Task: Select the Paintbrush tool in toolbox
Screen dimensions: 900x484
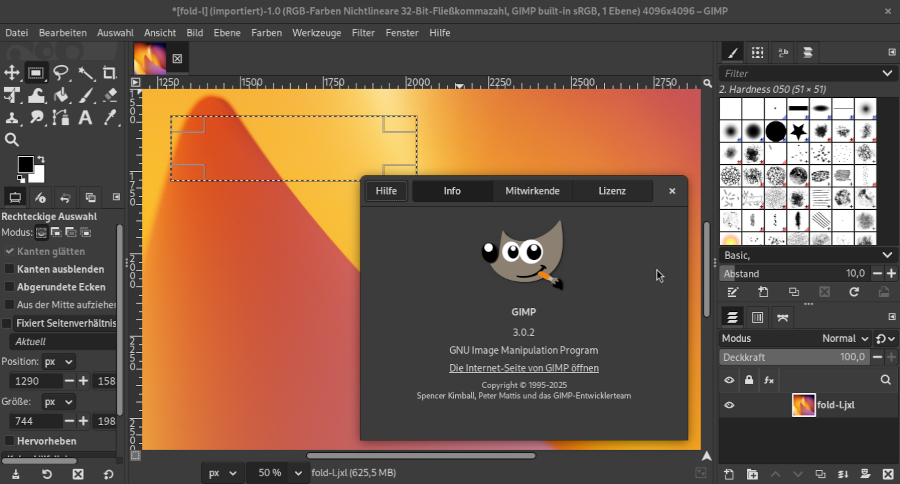Action: [x=86, y=95]
